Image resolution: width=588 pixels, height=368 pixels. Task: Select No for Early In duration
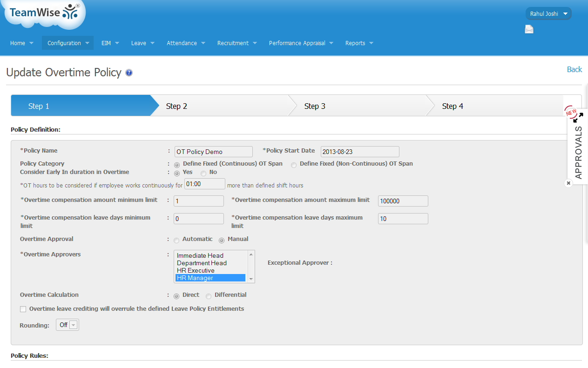203,173
